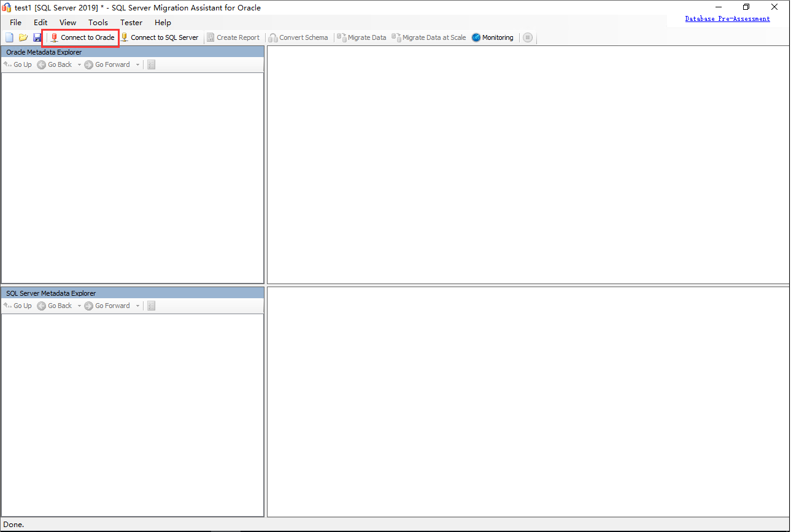Click the Create Report toolbar button
This screenshot has height=532, width=791.
pyautogui.click(x=233, y=37)
